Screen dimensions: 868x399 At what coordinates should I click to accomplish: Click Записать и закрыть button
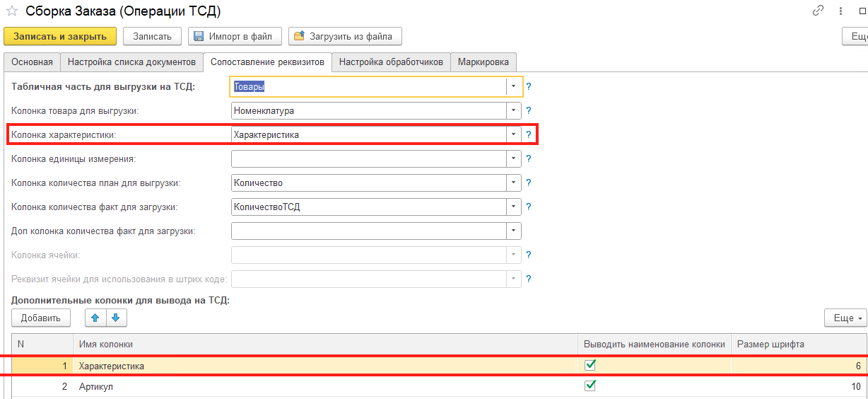coord(60,36)
